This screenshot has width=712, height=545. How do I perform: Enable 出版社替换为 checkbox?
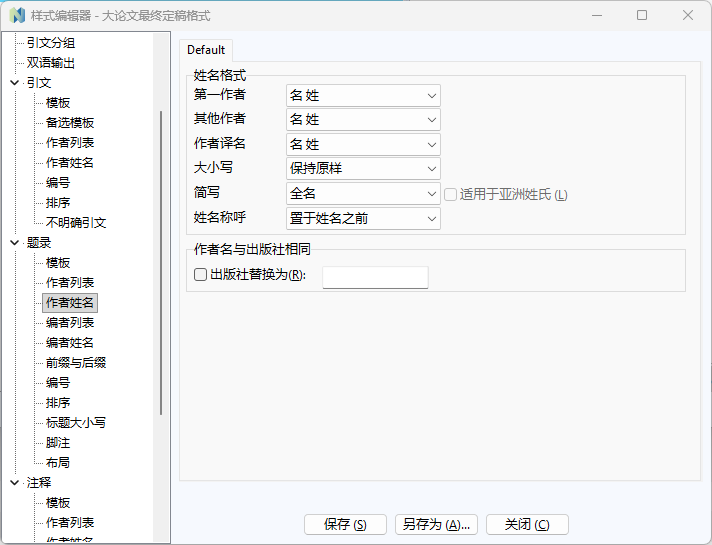pos(200,274)
